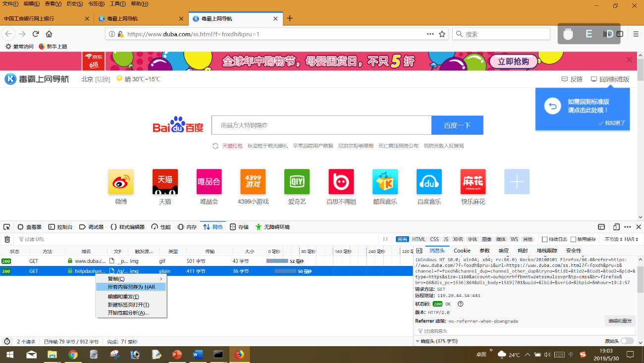Open the Kuwo music (酷我音乐) shortcut icon
This screenshot has width=644, height=363.
tap(385, 182)
